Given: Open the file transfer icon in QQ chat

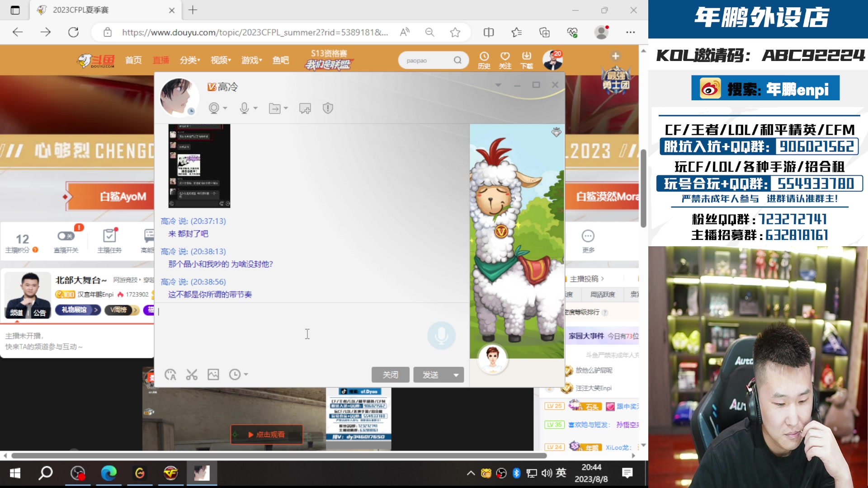Looking at the screenshot, I should (274, 108).
